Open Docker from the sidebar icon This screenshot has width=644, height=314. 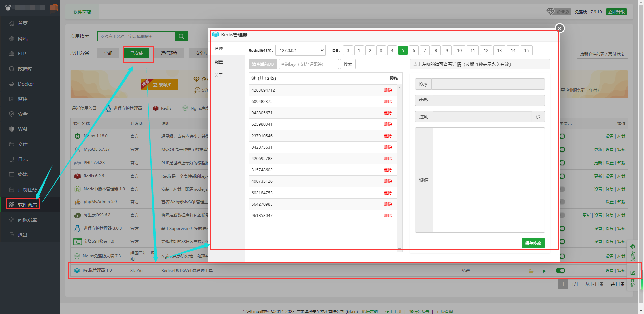12,84
